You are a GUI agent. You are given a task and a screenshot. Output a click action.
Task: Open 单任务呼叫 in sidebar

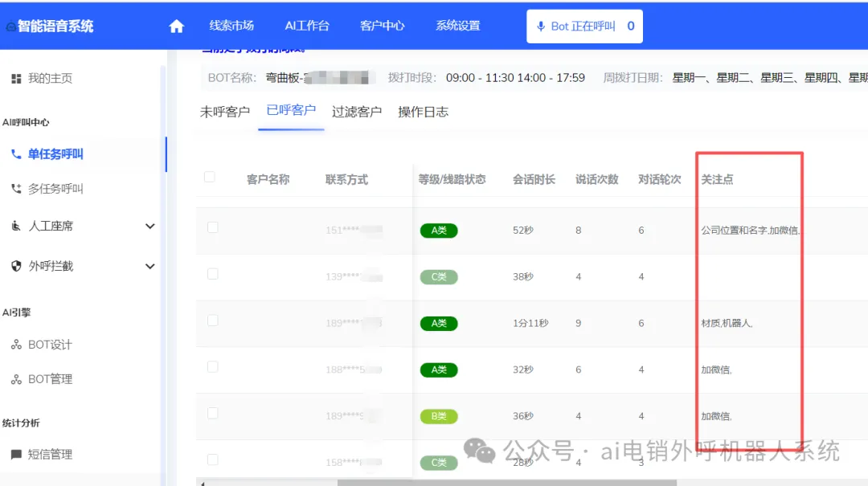click(55, 154)
